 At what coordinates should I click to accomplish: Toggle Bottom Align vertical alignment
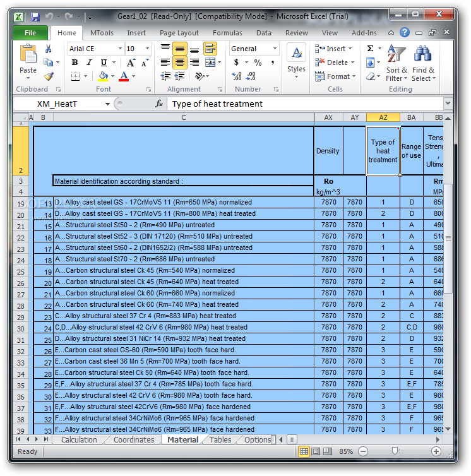point(194,49)
